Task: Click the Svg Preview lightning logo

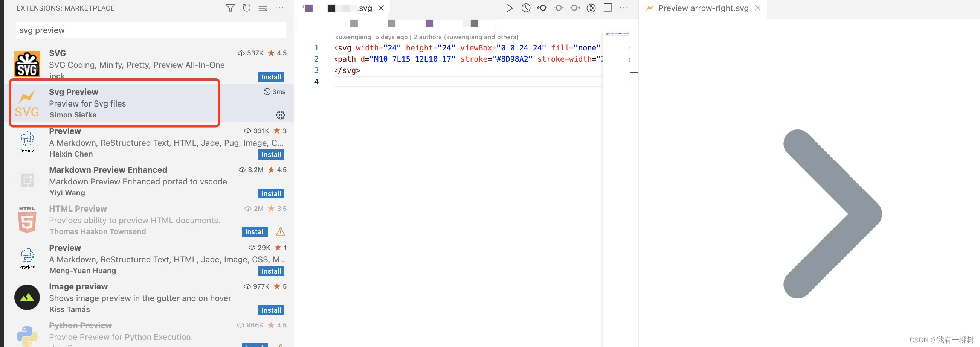Action: [27, 103]
